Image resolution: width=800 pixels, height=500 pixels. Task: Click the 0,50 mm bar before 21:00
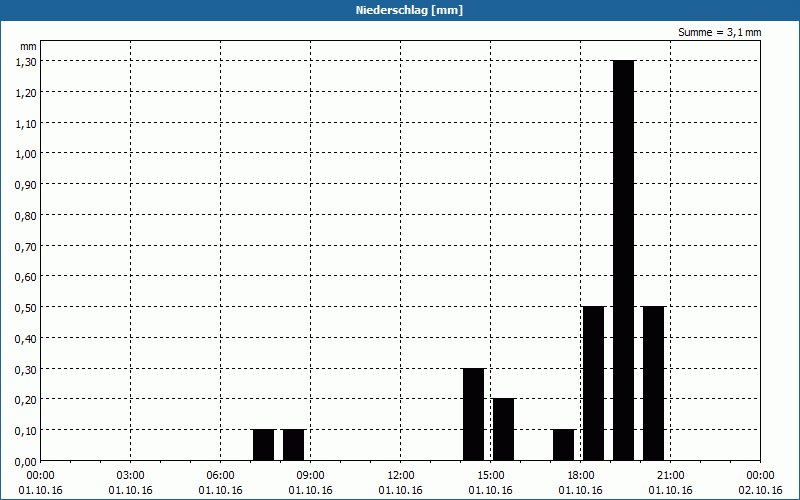click(654, 384)
